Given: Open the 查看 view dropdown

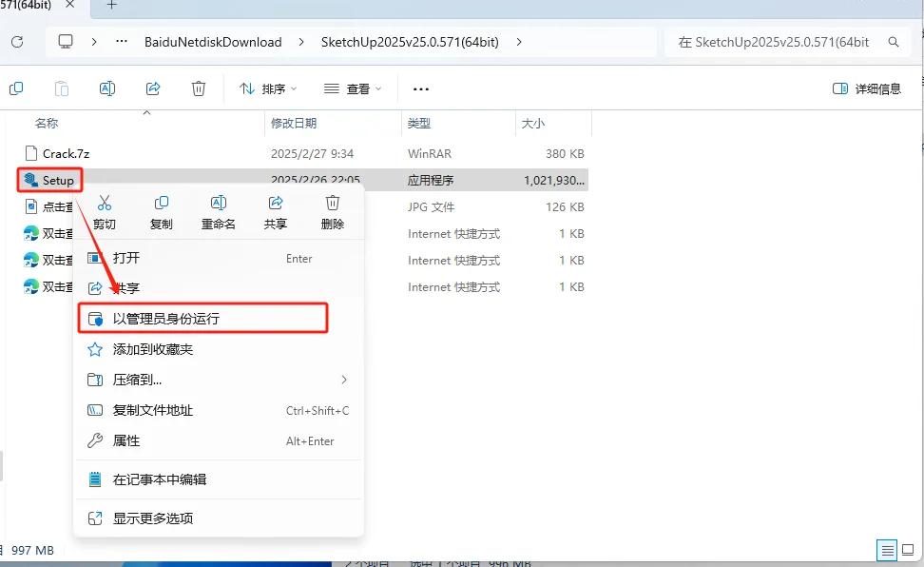Looking at the screenshot, I should point(353,89).
